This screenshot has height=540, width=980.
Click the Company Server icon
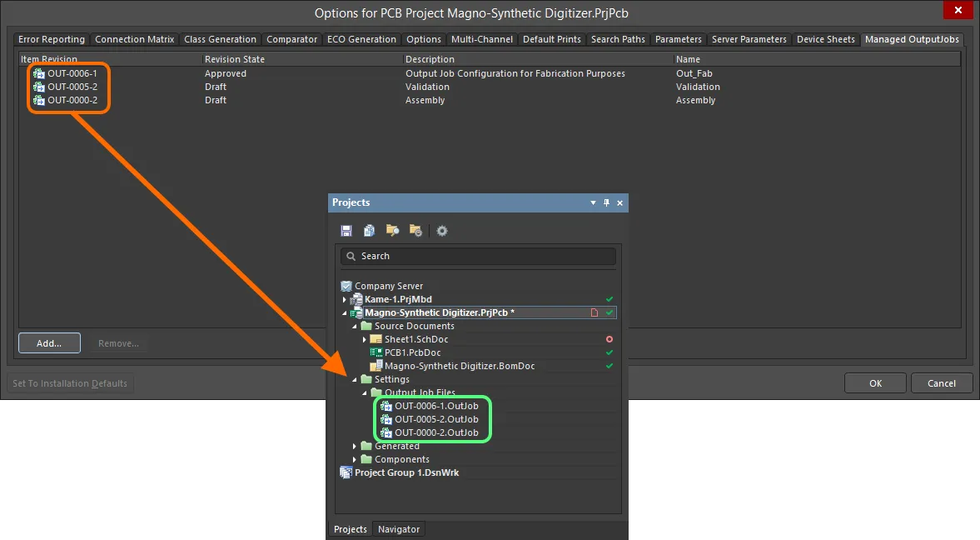pos(346,286)
